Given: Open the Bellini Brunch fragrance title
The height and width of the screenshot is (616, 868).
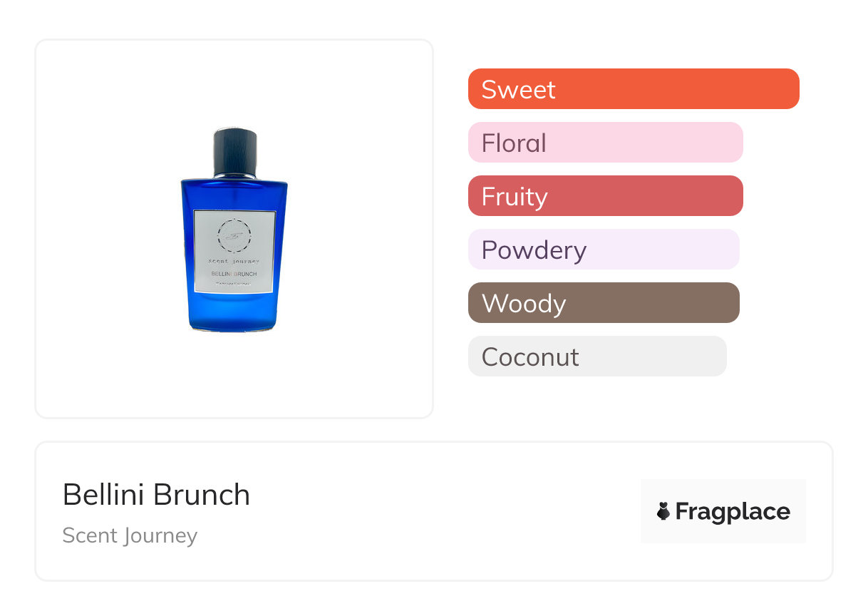Looking at the screenshot, I should point(156,495).
